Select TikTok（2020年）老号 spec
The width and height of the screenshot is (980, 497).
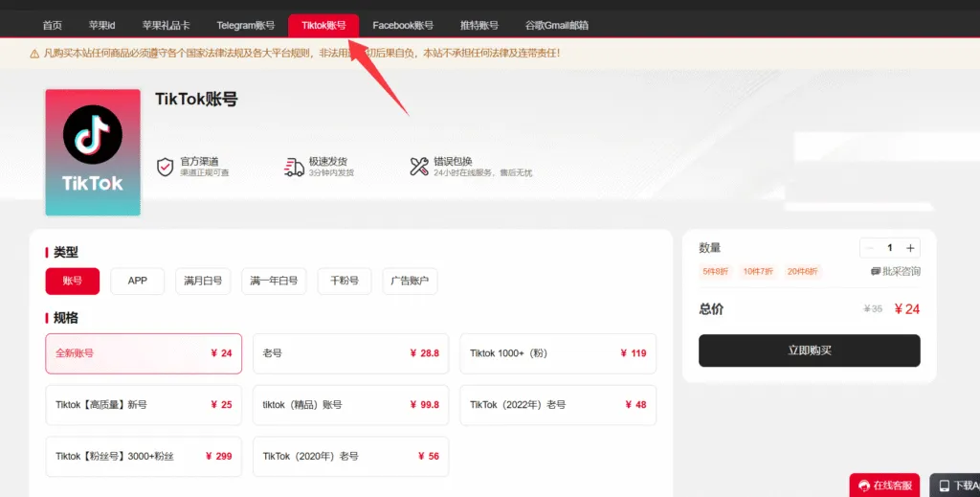coord(350,457)
